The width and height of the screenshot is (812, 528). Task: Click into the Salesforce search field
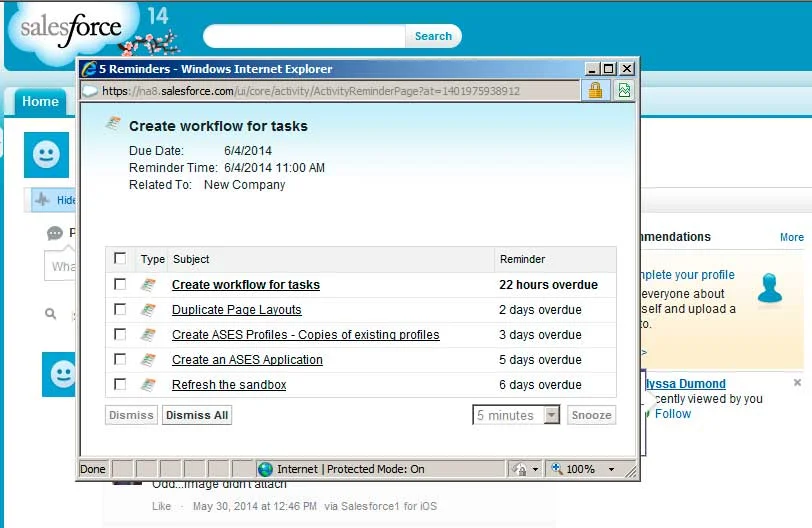[304, 36]
